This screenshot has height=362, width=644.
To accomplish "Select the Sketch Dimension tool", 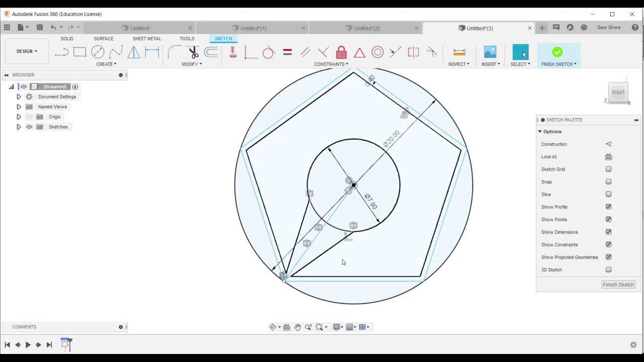I will [152, 52].
